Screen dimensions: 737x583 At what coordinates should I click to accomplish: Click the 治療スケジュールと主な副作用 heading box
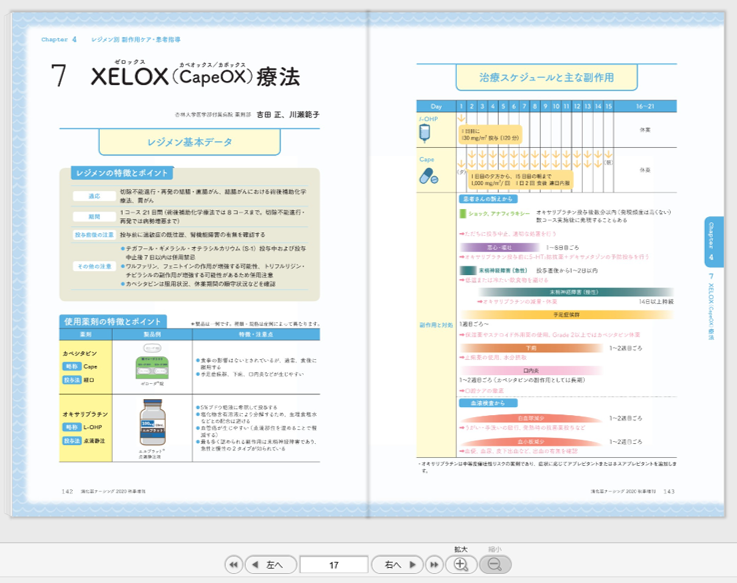(x=547, y=78)
